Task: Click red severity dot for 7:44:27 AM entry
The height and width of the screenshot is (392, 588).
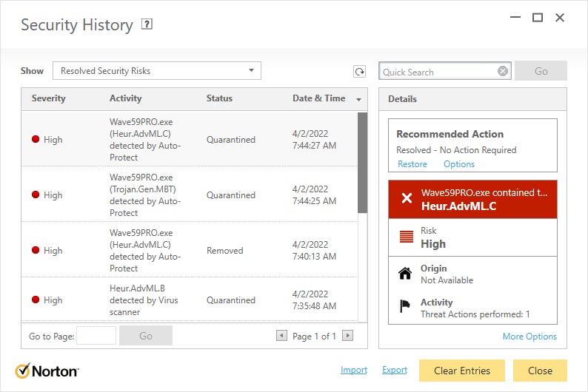Action: pos(36,139)
